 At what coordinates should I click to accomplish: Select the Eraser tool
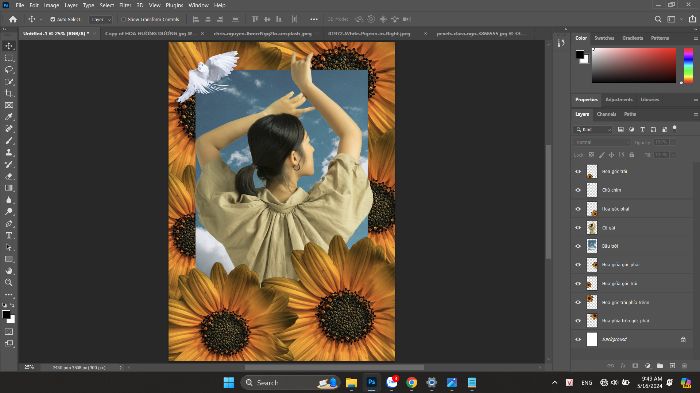[x=9, y=176]
